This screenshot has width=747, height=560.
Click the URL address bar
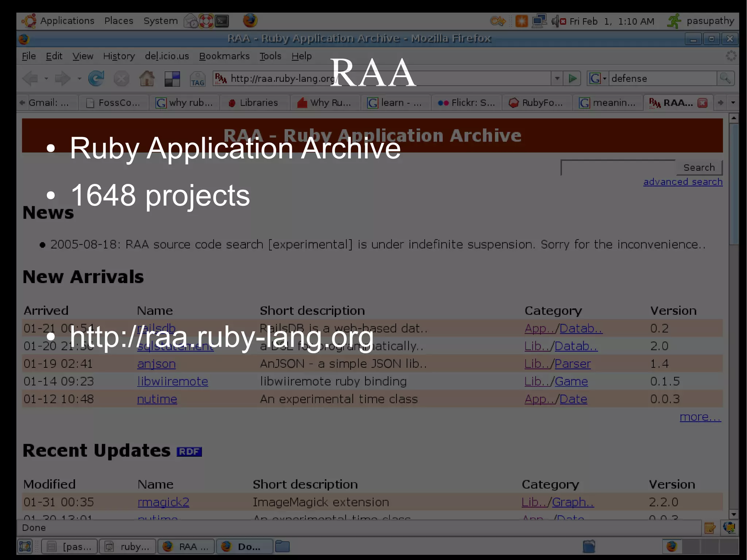point(382,78)
